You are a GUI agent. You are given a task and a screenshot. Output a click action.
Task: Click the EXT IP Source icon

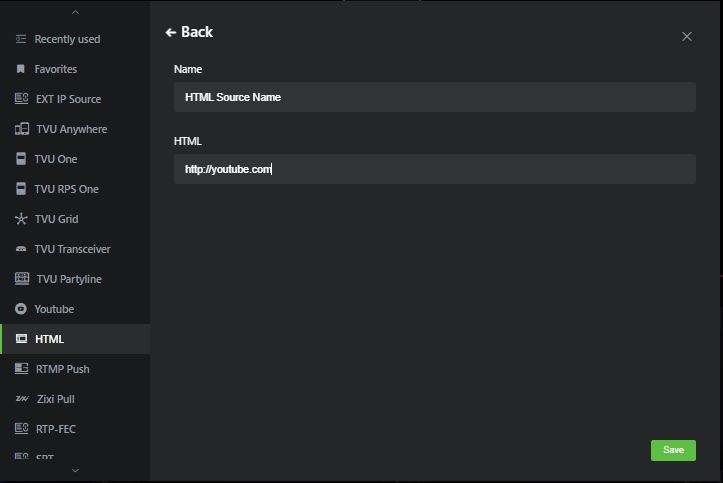pos(21,98)
